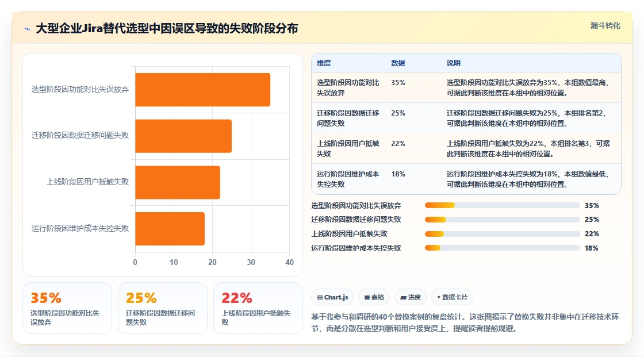The width and height of the screenshot is (644, 357).
Task: Click description mentioning 本组排名第2
Action: (x=527, y=118)
